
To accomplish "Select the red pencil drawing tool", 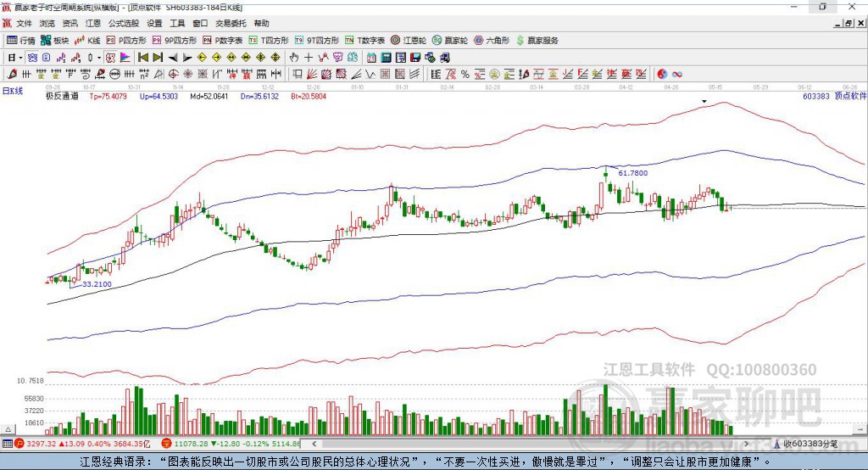I will [12, 75].
